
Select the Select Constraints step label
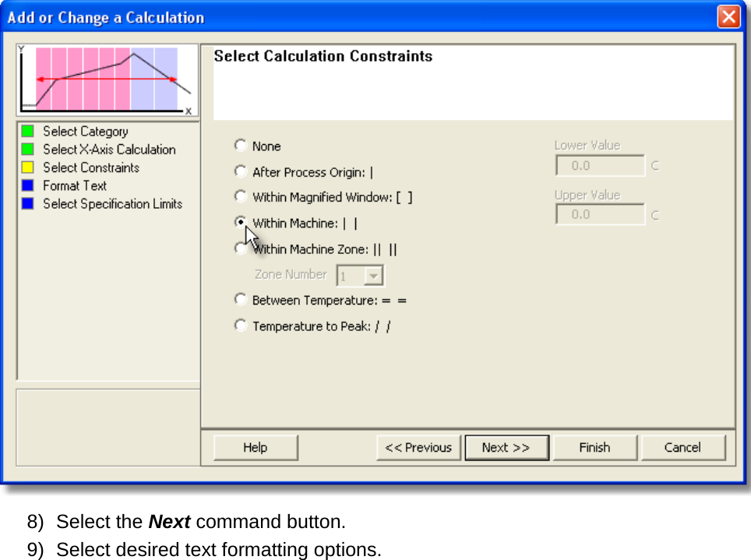click(x=91, y=167)
